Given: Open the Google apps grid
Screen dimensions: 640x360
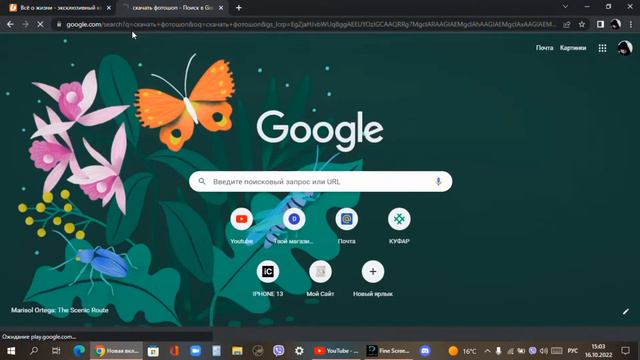Looking at the screenshot, I should [x=602, y=48].
